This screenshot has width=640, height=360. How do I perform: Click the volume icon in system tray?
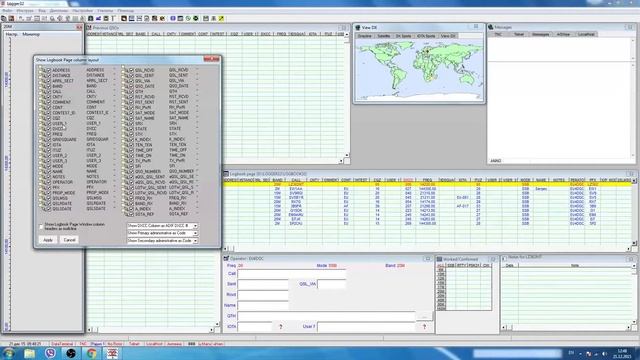(604, 353)
